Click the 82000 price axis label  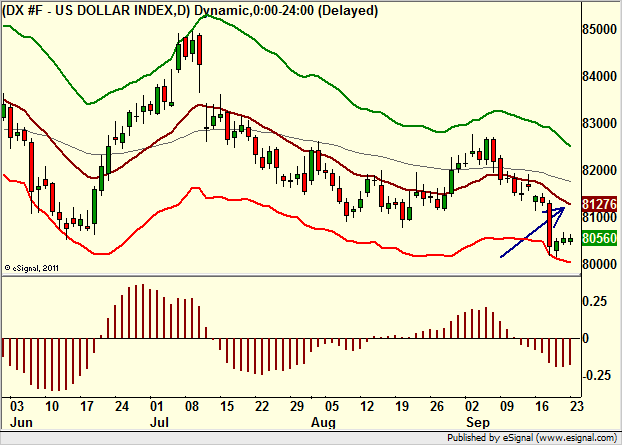click(x=599, y=171)
